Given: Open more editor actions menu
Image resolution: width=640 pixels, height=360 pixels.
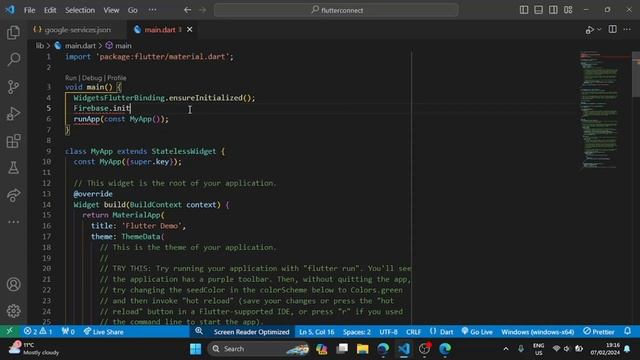Looking at the screenshot, I should point(627,29).
